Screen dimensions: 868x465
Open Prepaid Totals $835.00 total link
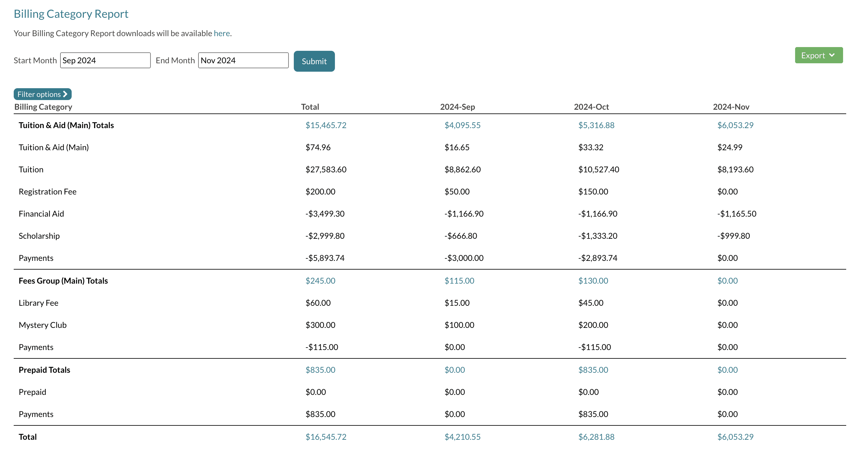pos(320,370)
